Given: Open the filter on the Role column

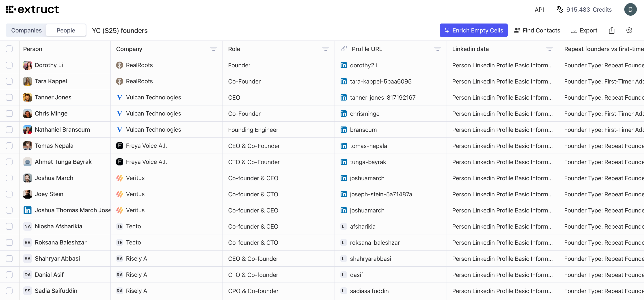Looking at the screenshot, I should 326,49.
